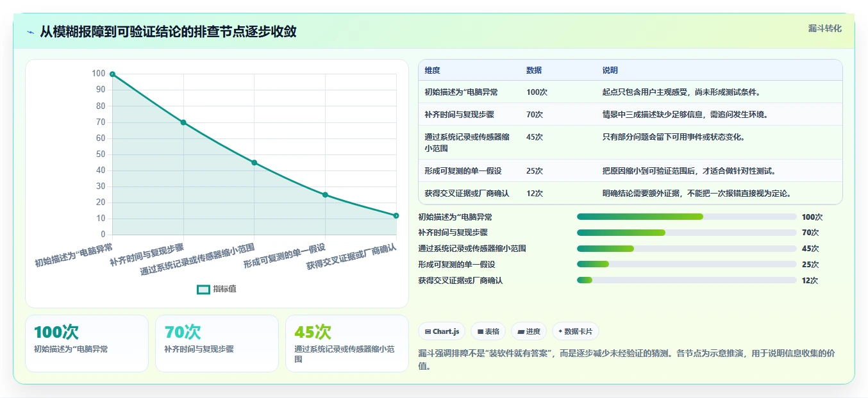Click the x-axis label 获得交叉证据或厂商确认
868x398 pixels.
click(x=351, y=257)
